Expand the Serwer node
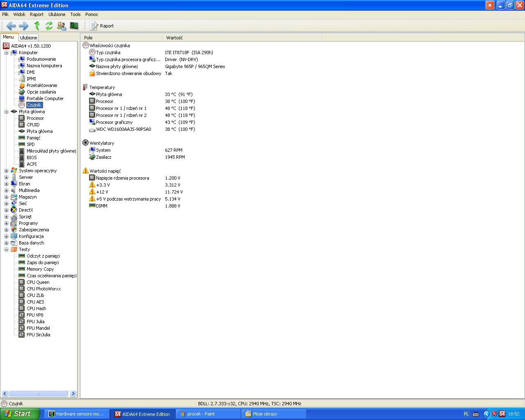The width and height of the screenshot is (525, 420). tap(6, 177)
